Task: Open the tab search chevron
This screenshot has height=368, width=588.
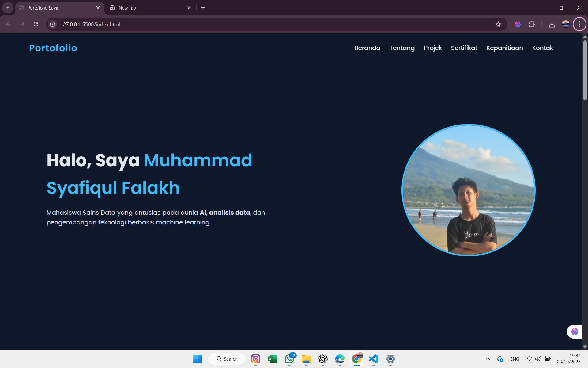Action: click(x=8, y=7)
